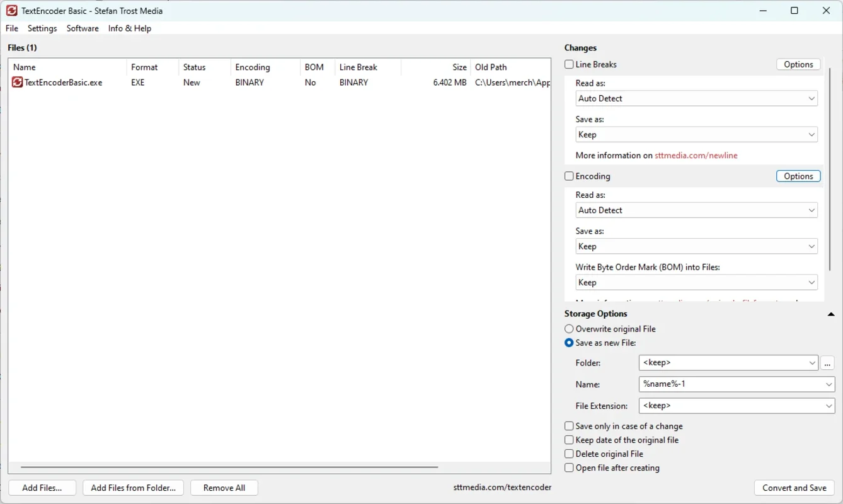Image resolution: width=843 pixels, height=504 pixels.
Task: Select Overwrite original File option
Action: coord(570,329)
